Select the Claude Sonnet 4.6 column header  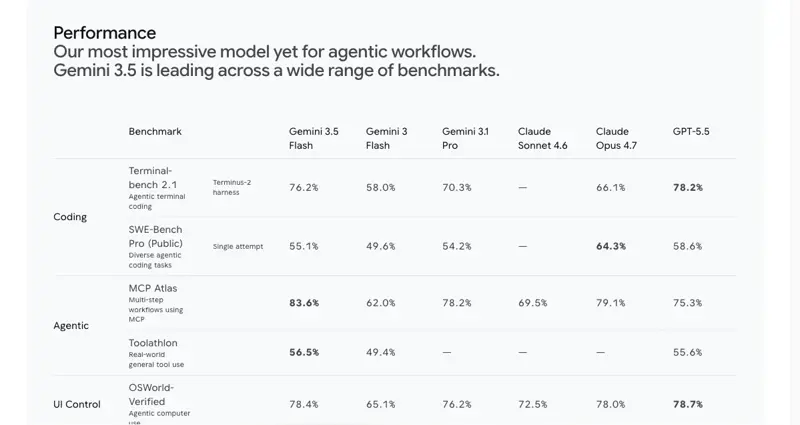click(542, 138)
